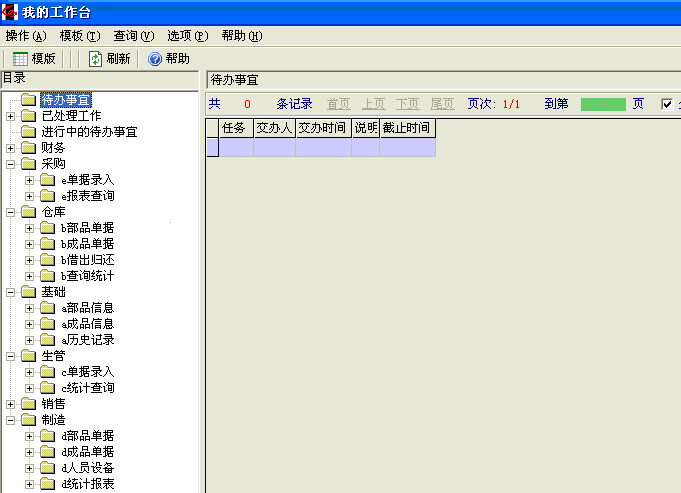Open the 选项(P) menu
The image size is (681, 493).
[x=188, y=36]
